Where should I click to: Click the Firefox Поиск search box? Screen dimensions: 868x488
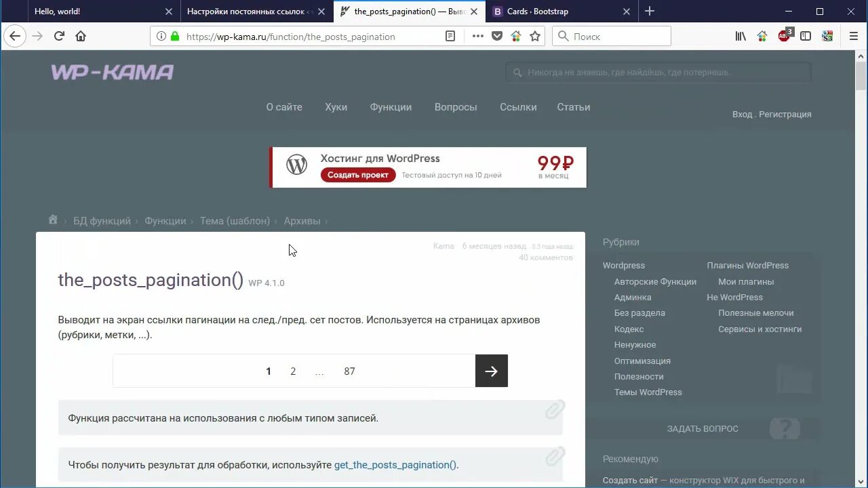[612, 37]
